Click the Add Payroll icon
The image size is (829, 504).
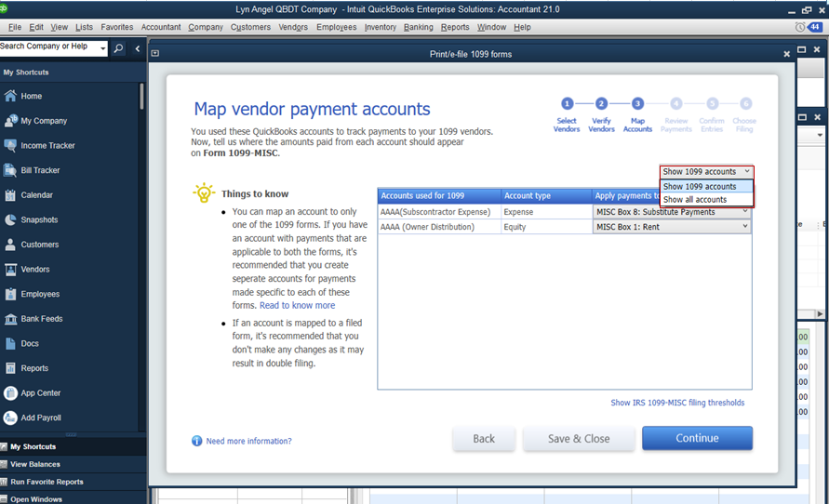[x=10, y=418]
